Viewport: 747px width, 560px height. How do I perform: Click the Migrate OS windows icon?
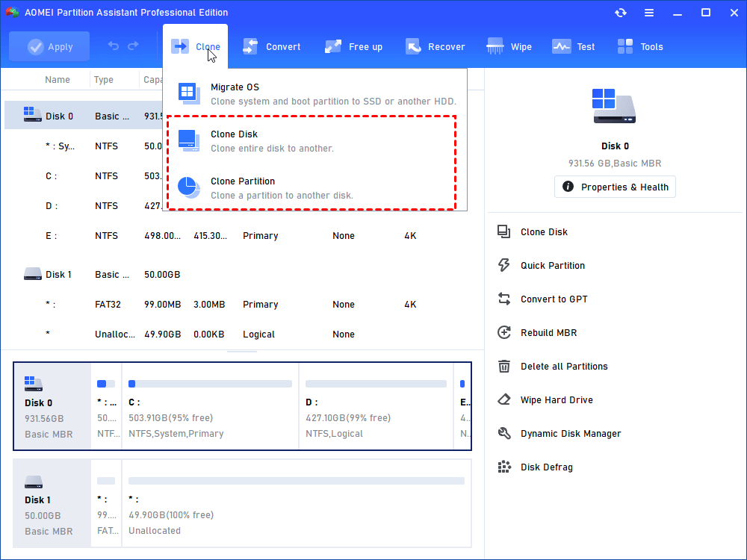point(189,93)
